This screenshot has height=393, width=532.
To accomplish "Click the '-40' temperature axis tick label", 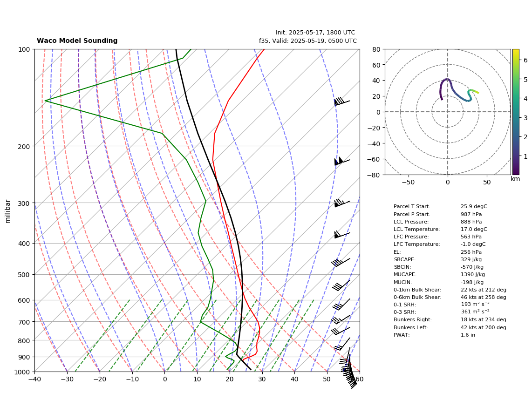I will pos(34,379).
